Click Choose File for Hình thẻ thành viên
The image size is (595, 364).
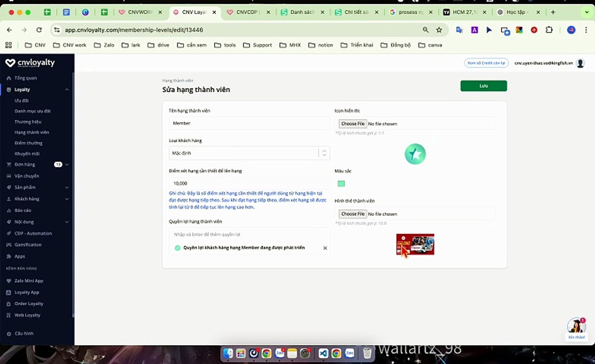[x=353, y=214]
